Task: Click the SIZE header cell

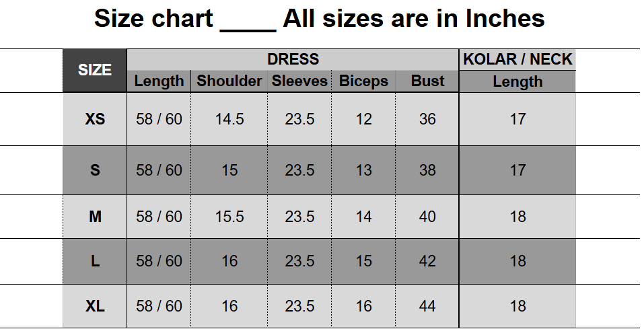Action: [x=95, y=70]
